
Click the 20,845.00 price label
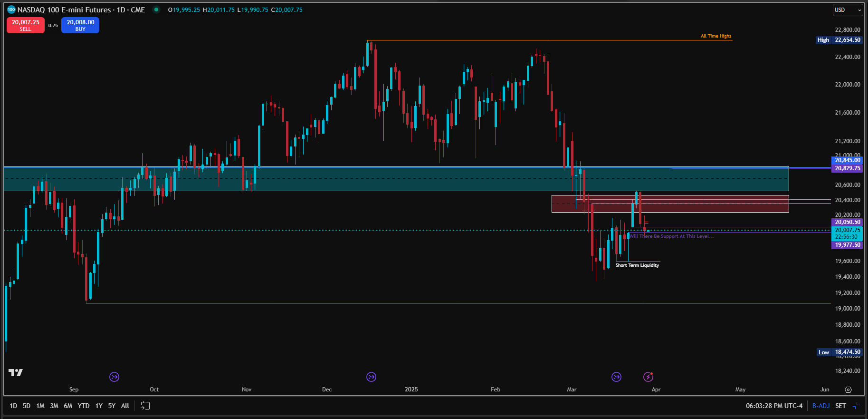[847, 160]
